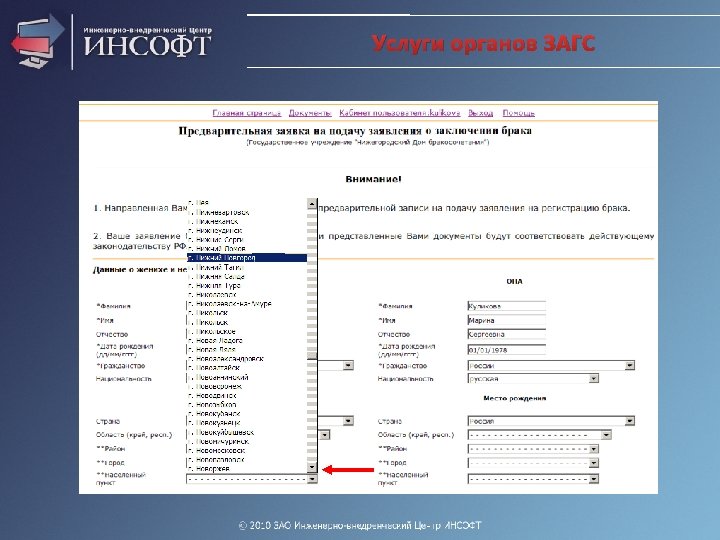Image resolution: width=720 pixels, height=540 pixels.
Task: Choose Нижнеудинск from the list
Action: point(247,231)
